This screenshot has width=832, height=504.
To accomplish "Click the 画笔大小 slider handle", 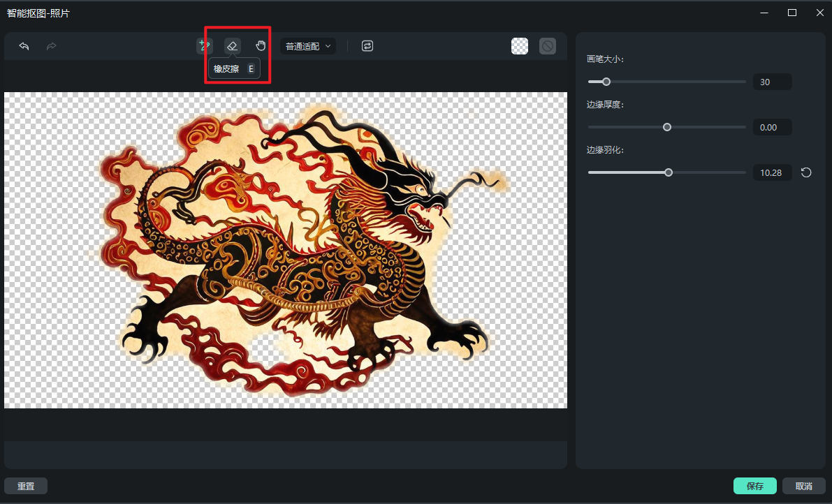I will pyautogui.click(x=606, y=82).
